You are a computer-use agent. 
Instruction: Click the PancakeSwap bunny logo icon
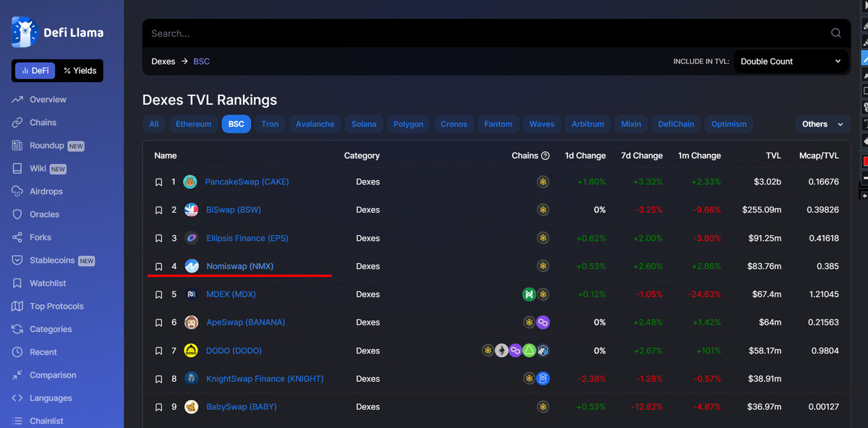tap(191, 181)
